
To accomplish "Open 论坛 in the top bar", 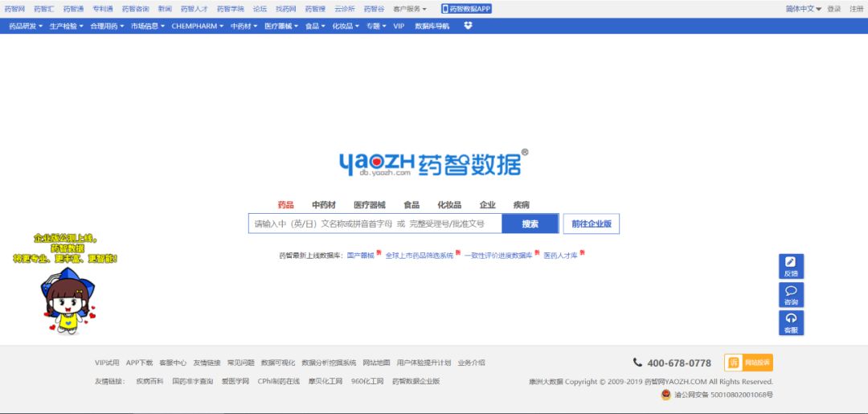I will click(x=260, y=9).
